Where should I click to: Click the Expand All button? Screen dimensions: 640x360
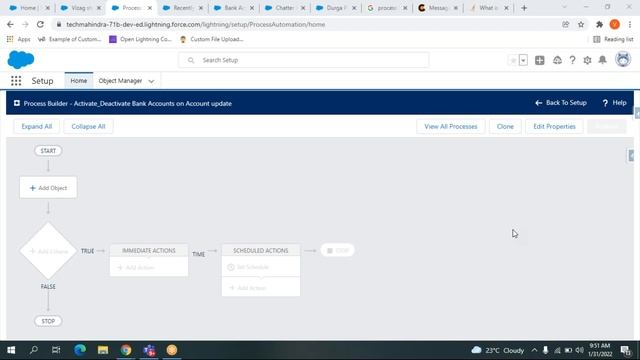(37, 127)
